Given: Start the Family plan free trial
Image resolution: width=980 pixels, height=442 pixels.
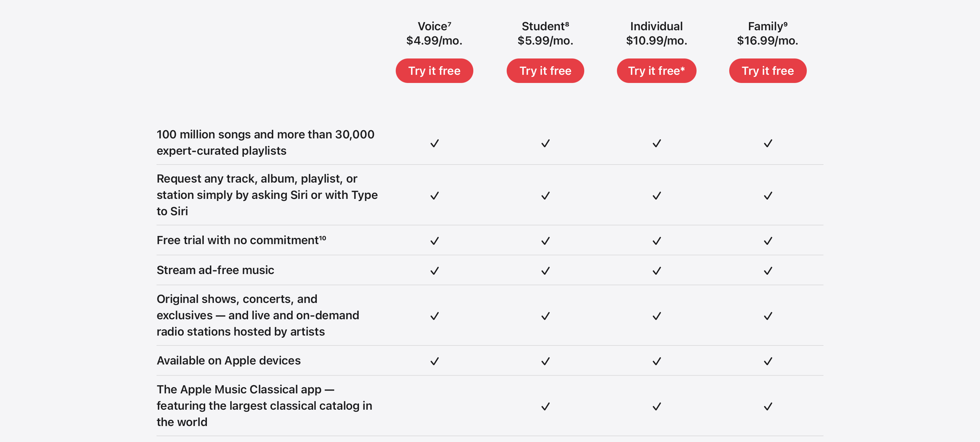Looking at the screenshot, I should point(767,71).
